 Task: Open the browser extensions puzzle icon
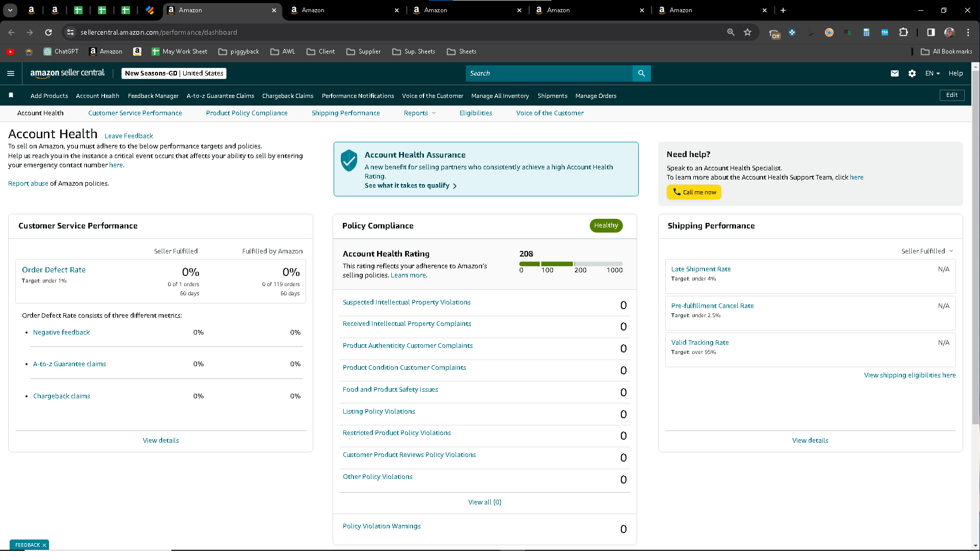(903, 32)
